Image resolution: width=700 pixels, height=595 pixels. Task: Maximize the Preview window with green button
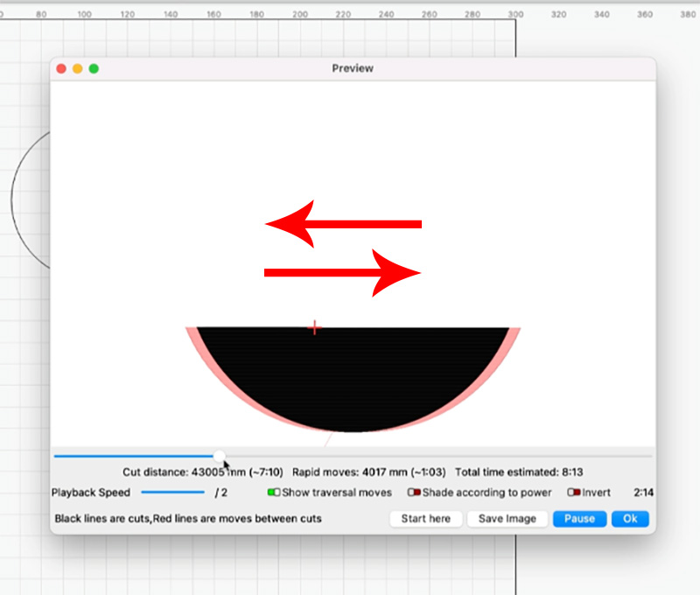pos(94,68)
